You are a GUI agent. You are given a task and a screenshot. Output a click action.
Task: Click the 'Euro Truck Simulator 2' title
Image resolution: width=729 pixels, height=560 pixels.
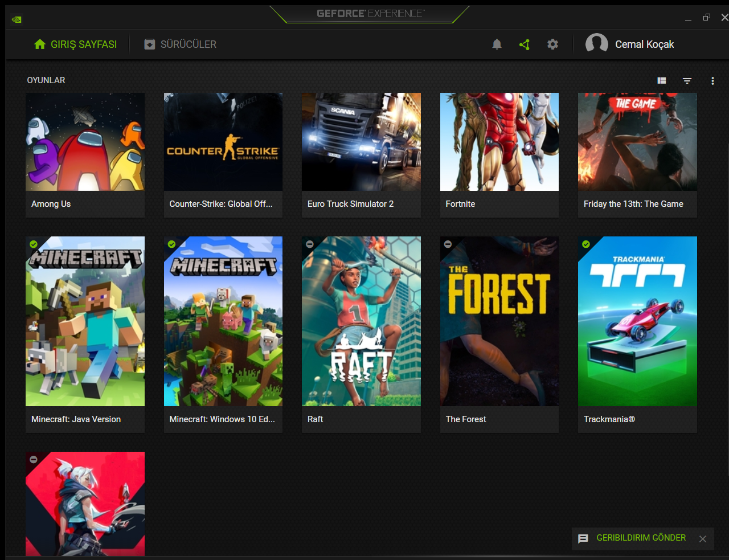(x=350, y=204)
